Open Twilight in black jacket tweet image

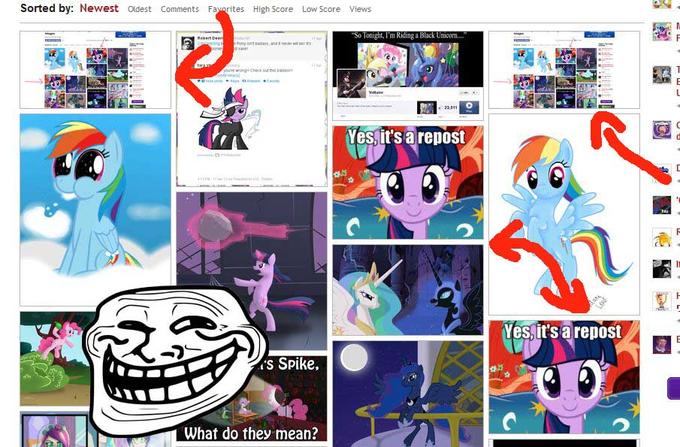click(x=252, y=109)
